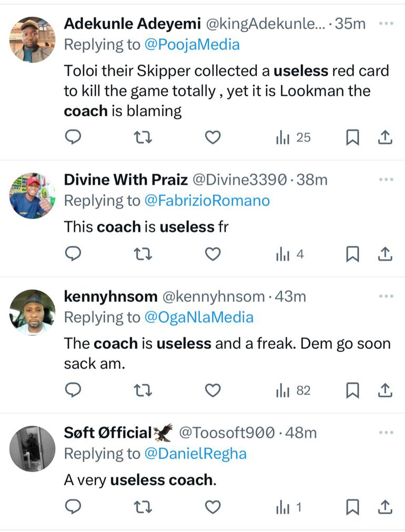The width and height of the screenshot is (405, 532).
Task: Like kennyhnsom's tweet about the coach
Action: 212,390
